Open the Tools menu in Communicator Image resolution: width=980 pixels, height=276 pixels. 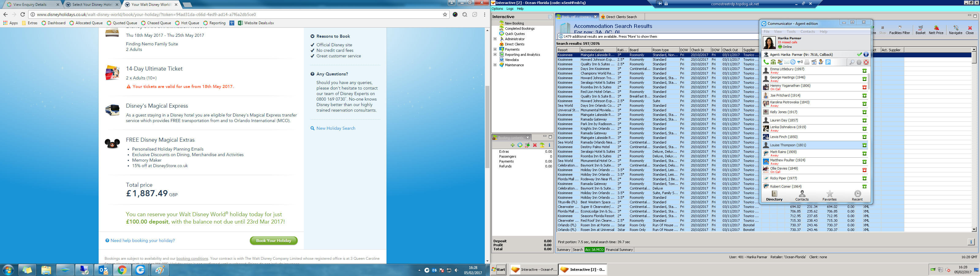click(x=791, y=32)
